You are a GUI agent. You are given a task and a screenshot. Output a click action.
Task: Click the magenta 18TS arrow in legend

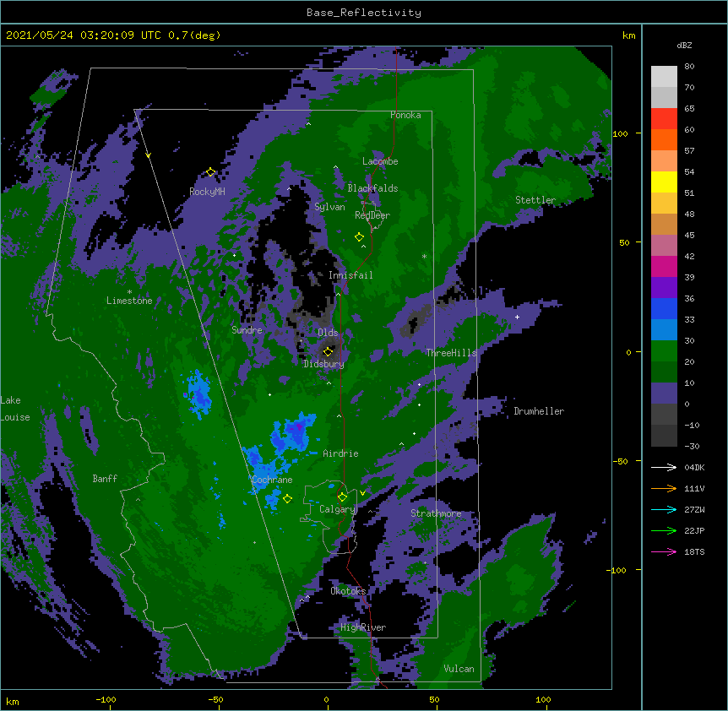point(664,551)
